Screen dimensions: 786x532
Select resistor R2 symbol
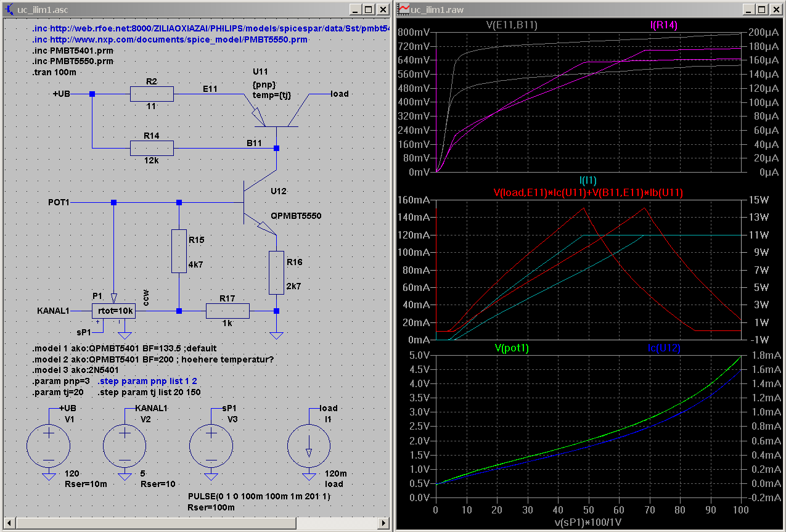pos(152,94)
